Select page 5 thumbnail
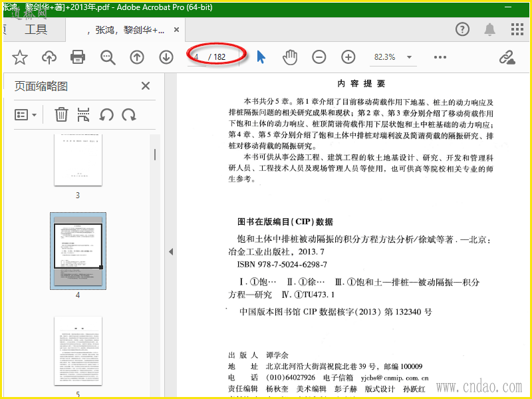The image size is (532, 399). pyautogui.click(x=78, y=351)
